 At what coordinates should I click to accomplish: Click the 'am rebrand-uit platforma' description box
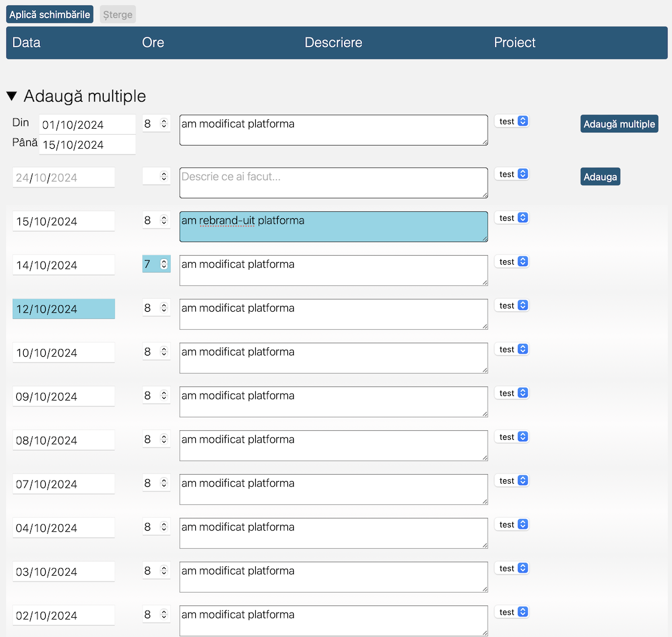pos(334,227)
